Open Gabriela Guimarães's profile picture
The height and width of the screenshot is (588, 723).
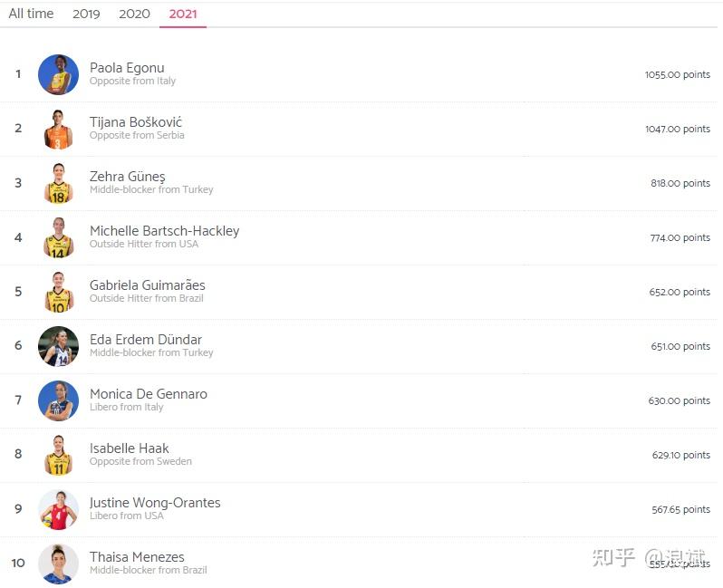pyautogui.click(x=58, y=292)
